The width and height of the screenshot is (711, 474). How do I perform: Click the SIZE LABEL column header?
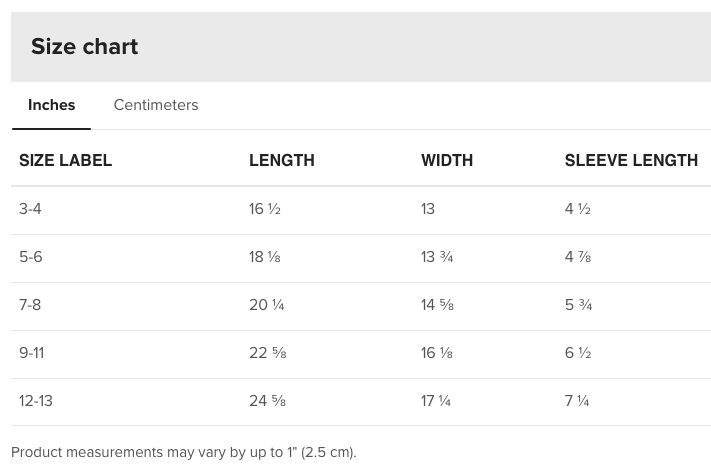click(65, 160)
